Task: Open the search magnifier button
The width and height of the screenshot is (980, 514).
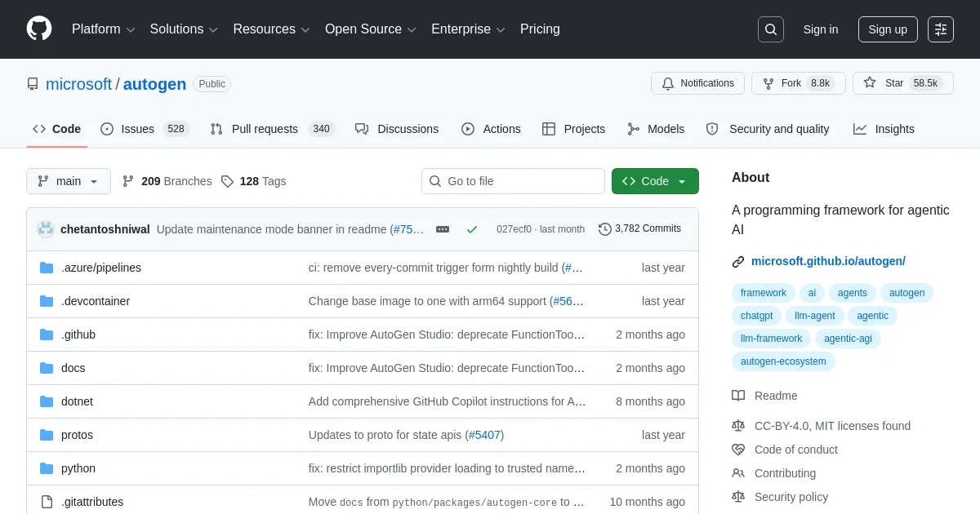Action: point(770,29)
